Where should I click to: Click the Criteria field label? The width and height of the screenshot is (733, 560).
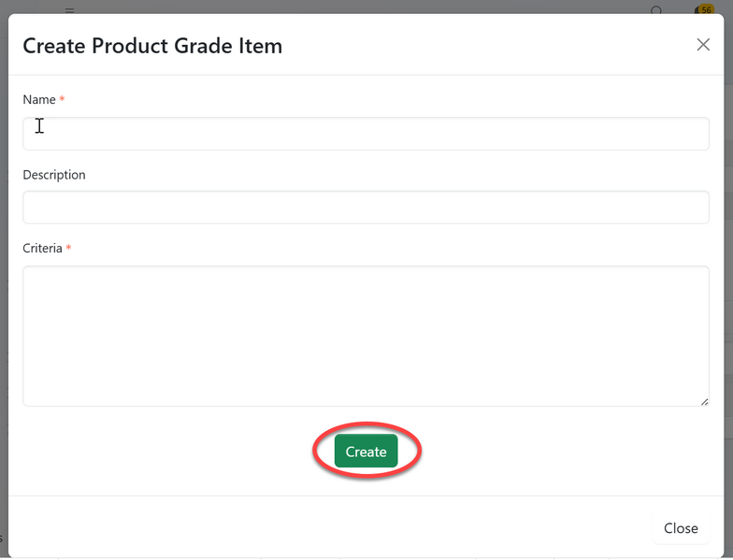(x=42, y=249)
